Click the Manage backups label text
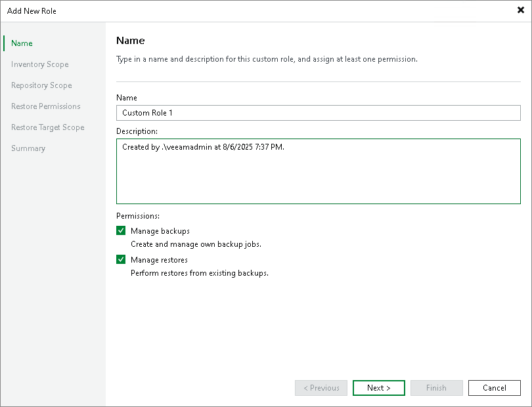 point(160,231)
